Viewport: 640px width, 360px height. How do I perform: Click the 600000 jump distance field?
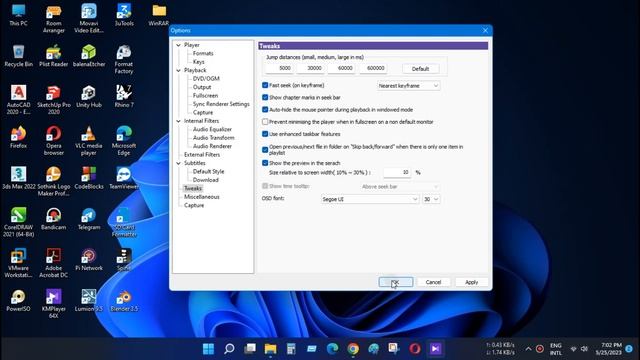click(x=373, y=68)
